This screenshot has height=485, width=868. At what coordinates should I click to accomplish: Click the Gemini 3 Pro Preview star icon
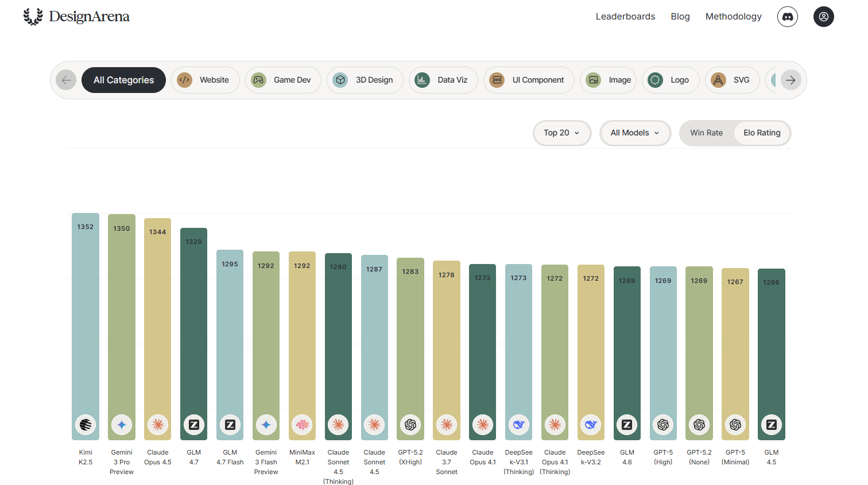[x=122, y=425]
